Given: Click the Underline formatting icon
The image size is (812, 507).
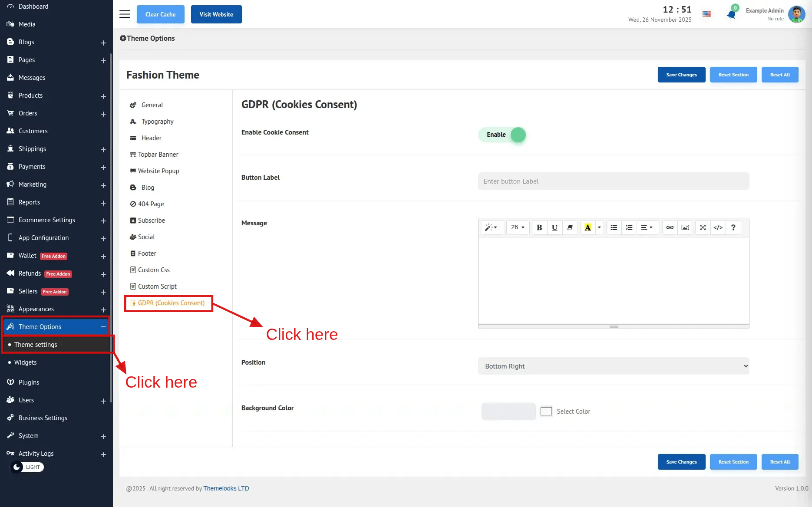Looking at the screenshot, I should tap(555, 227).
